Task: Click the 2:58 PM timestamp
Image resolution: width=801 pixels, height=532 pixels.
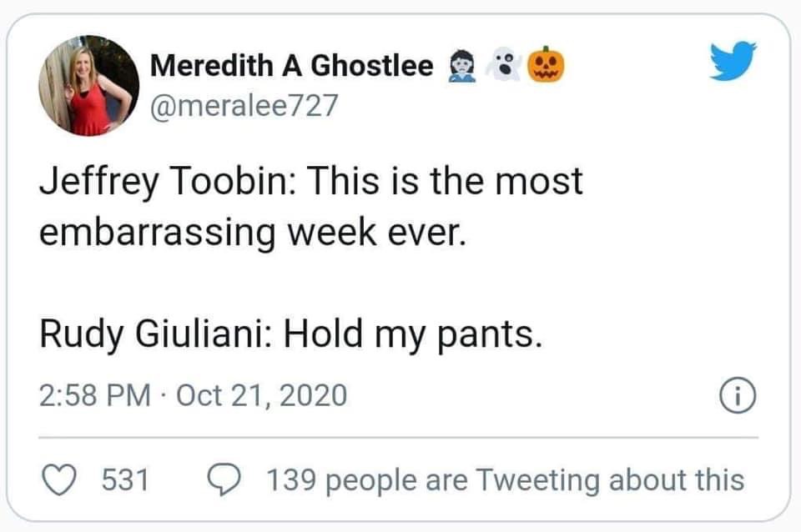Action: 94,394
